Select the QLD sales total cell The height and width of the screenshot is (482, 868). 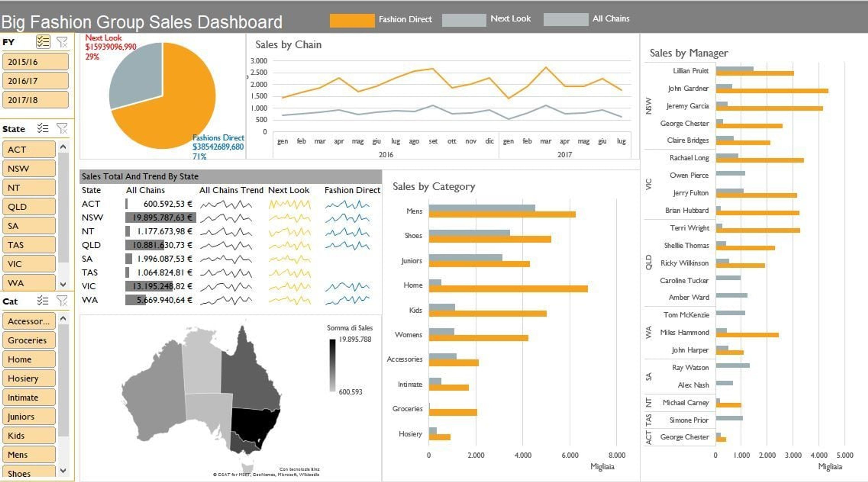tap(161, 245)
